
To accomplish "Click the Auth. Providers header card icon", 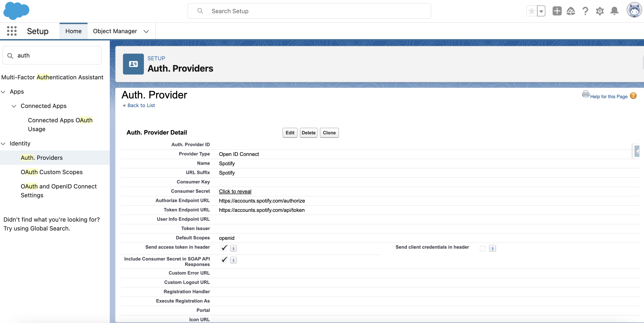I will (133, 64).
